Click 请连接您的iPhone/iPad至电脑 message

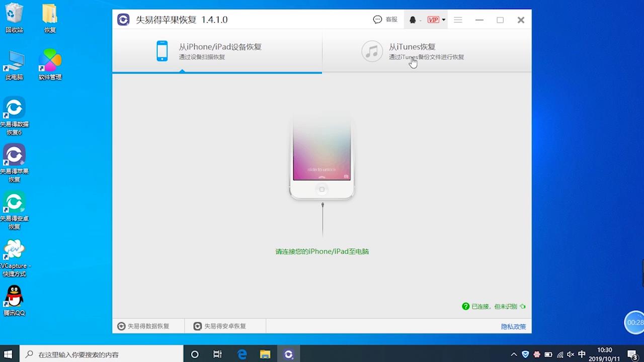[x=322, y=251]
